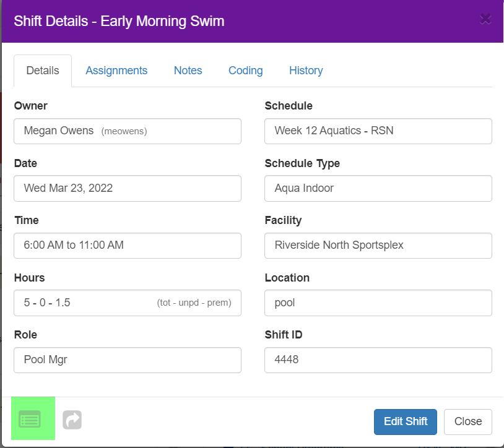Click the Location field showing pool
Image resolution: width=504 pixels, height=448 pixels.
[378, 303]
